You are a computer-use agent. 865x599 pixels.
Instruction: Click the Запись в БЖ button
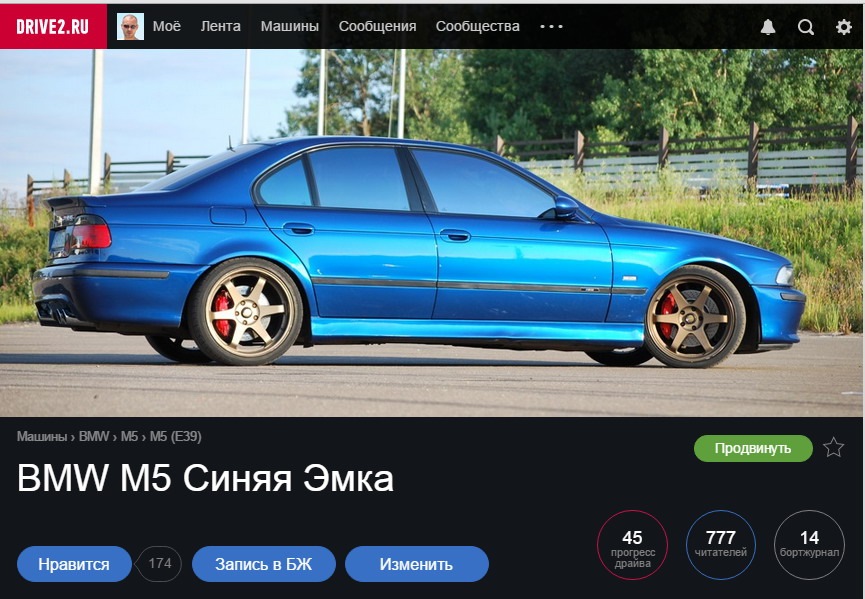point(264,564)
